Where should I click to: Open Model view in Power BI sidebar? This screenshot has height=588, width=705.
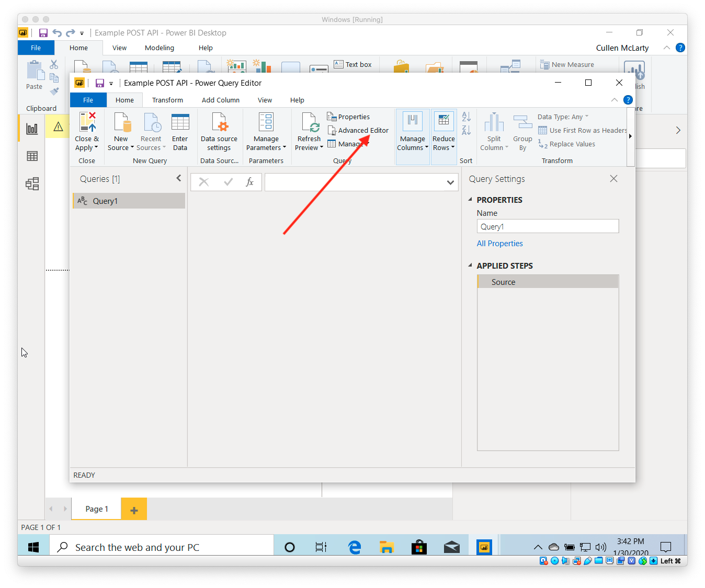pos(32,184)
